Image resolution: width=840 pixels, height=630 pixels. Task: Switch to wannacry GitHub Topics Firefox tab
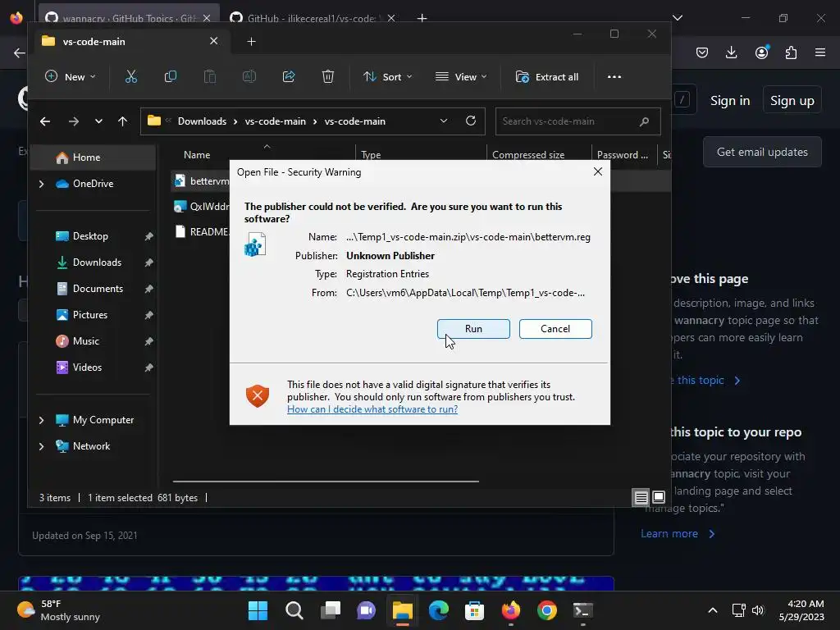click(x=129, y=18)
